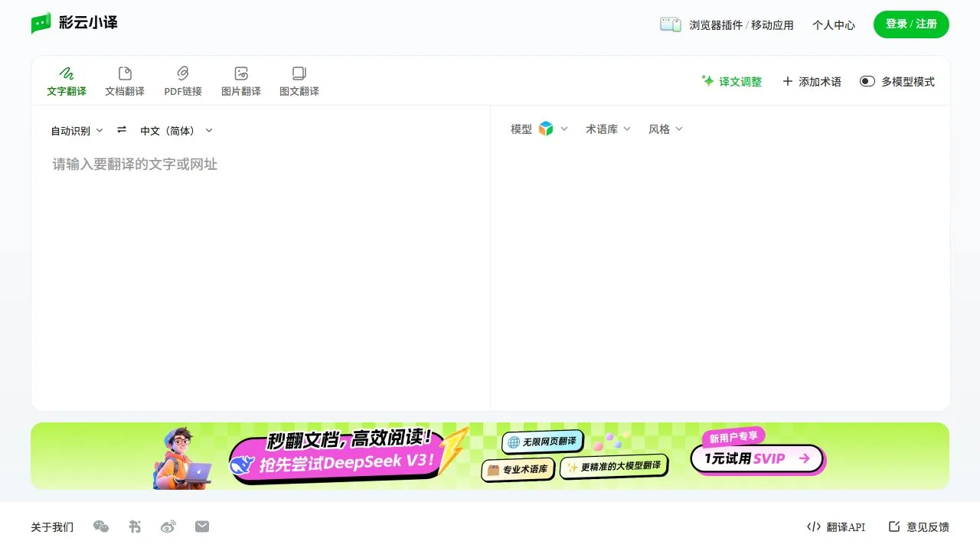Viewport: 980px width, 551px height.
Task: Click the browser plugin icon beside 浏览器插件
Action: [671, 24]
